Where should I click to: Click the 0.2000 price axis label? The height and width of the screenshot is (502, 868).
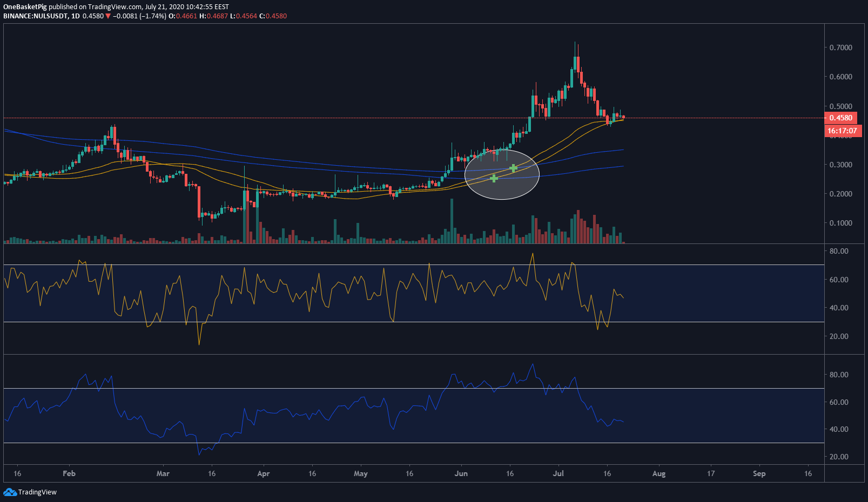[841, 194]
